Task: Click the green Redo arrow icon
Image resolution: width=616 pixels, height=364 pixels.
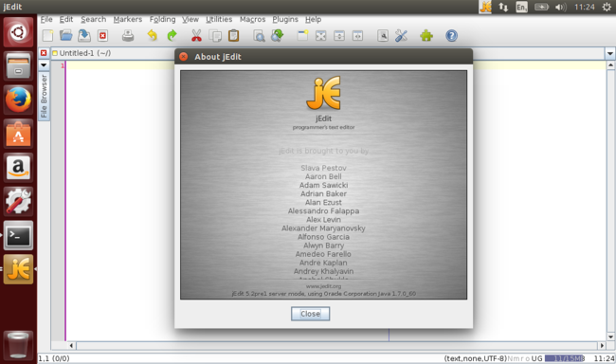Action: 172,36
